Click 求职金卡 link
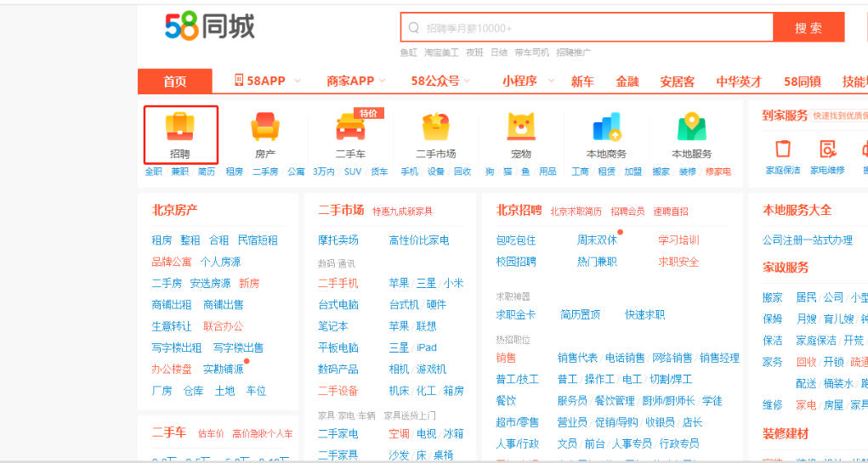This screenshot has width=868, height=463. pyautogui.click(x=516, y=315)
